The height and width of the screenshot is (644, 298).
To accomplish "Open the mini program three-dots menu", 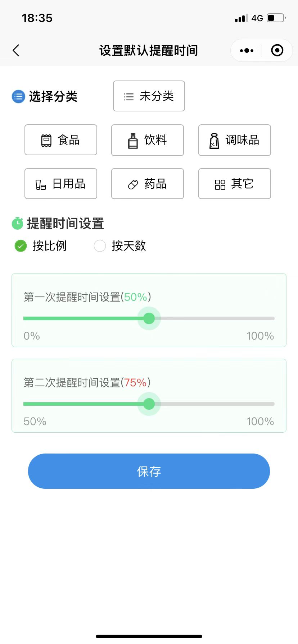I will [x=247, y=51].
